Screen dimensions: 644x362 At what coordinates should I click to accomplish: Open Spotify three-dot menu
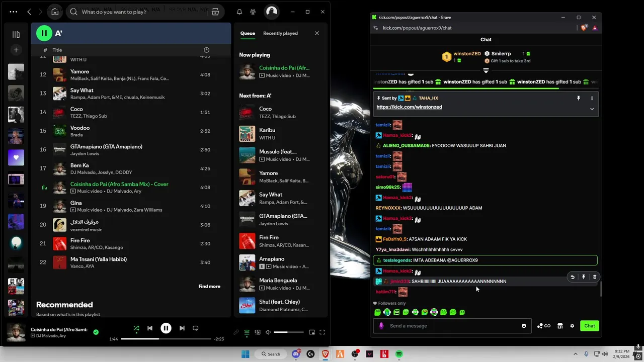13,12
